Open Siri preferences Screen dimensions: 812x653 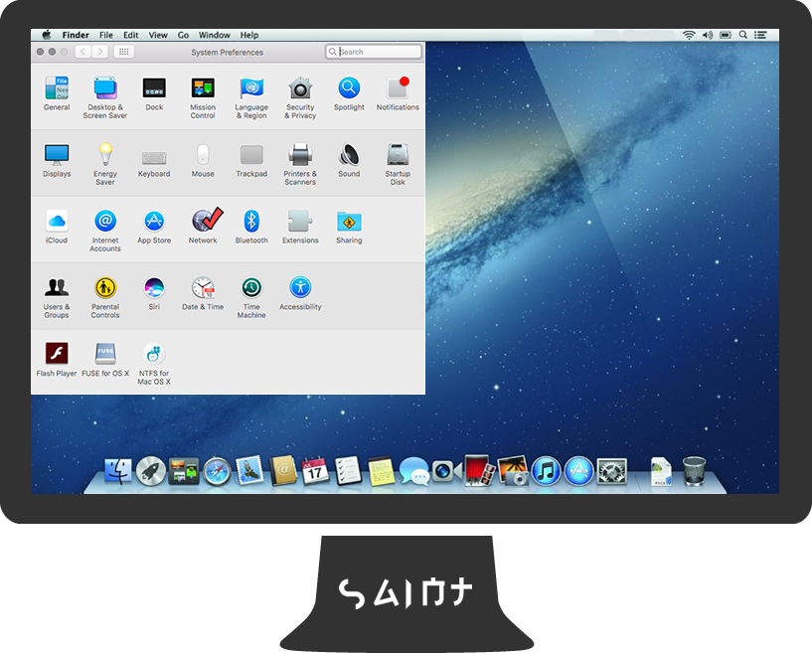coord(154,288)
